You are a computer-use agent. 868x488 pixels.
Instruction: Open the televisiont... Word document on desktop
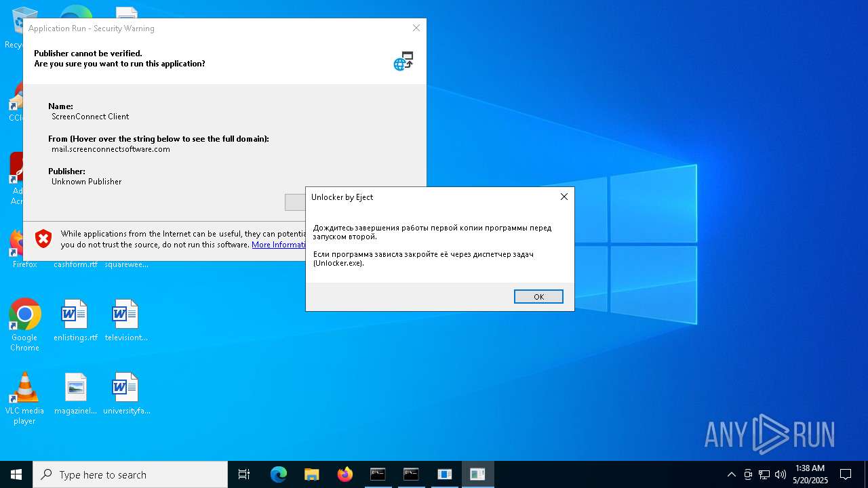coord(125,321)
